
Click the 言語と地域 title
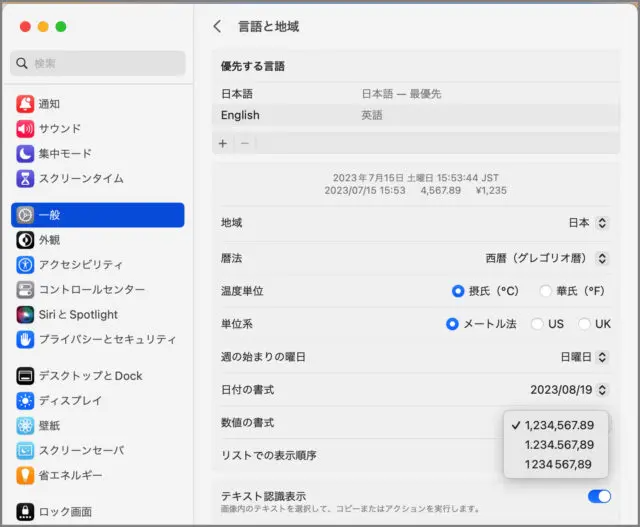coord(269,27)
